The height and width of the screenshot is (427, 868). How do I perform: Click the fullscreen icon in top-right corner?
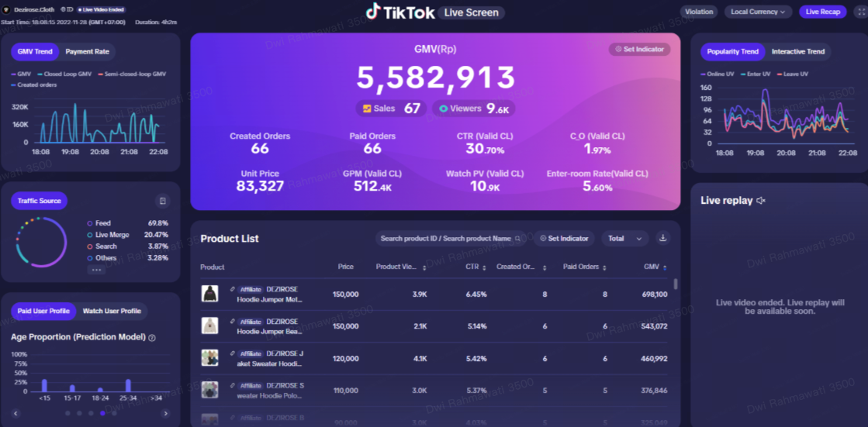[858, 12]
